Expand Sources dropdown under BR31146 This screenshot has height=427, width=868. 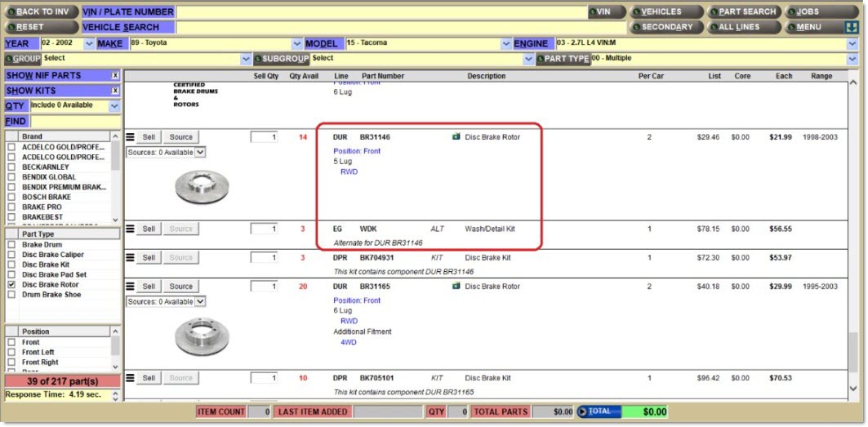tap(200, 152)
